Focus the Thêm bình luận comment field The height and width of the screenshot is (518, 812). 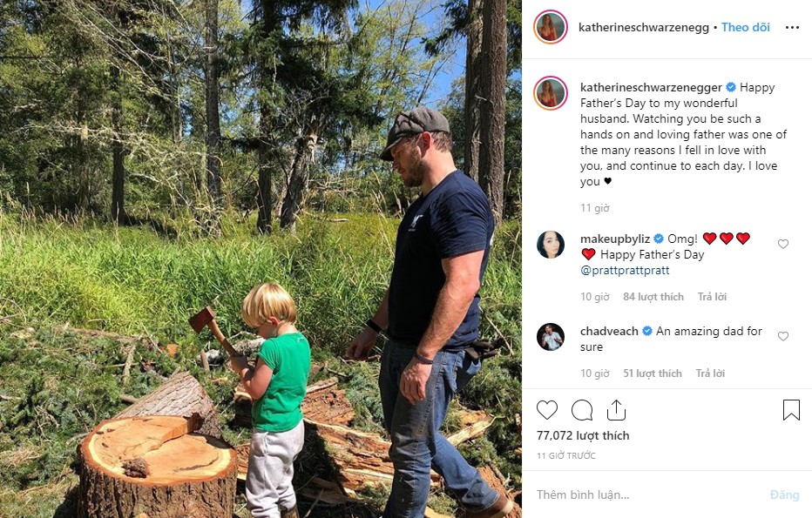point(645,494)
